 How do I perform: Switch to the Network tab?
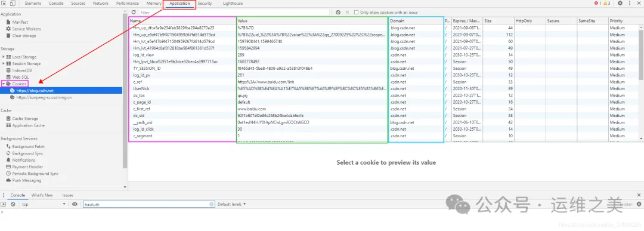[101, 4]
